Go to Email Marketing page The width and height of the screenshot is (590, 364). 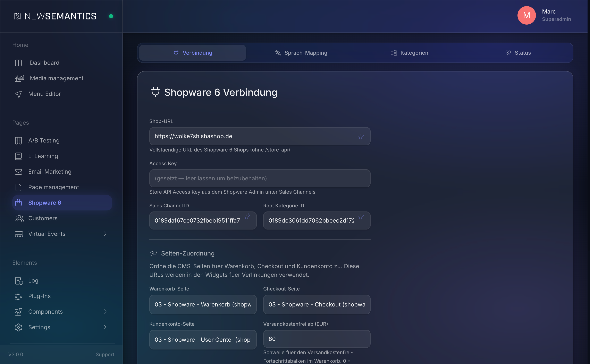62,172
